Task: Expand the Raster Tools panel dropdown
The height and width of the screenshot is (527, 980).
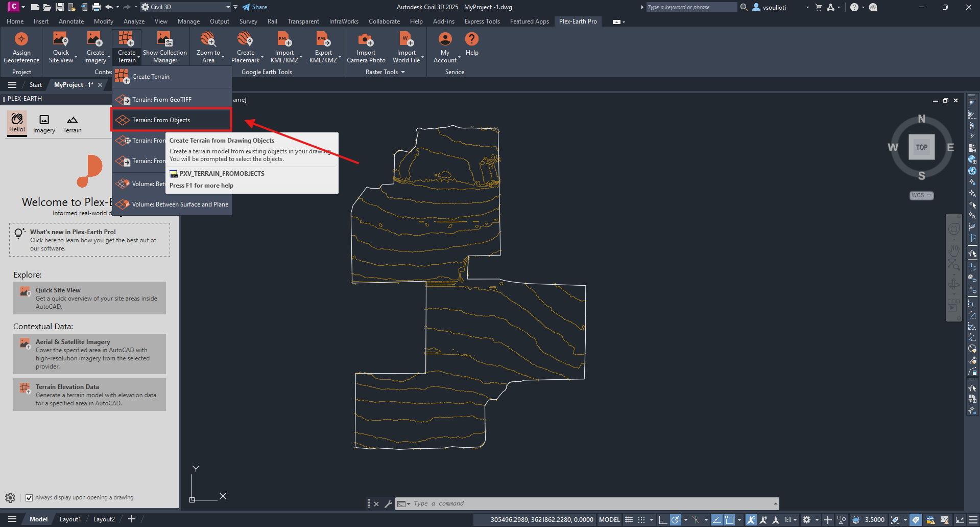Action: 385,72
